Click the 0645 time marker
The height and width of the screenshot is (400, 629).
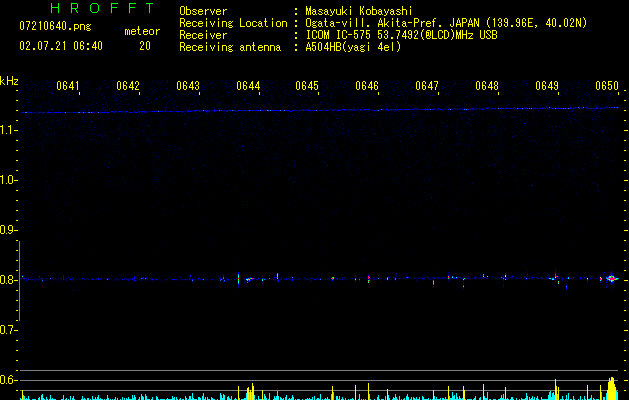click(307, 86)
